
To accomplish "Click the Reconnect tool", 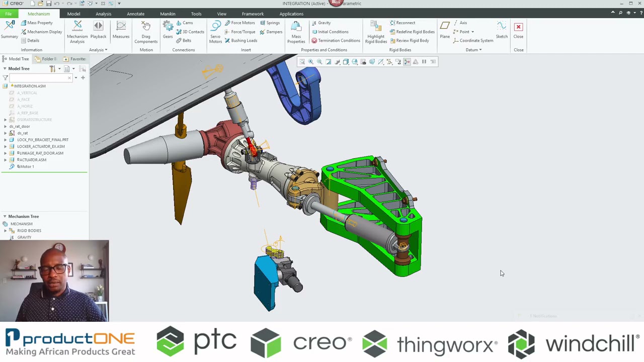I will 403,23.
